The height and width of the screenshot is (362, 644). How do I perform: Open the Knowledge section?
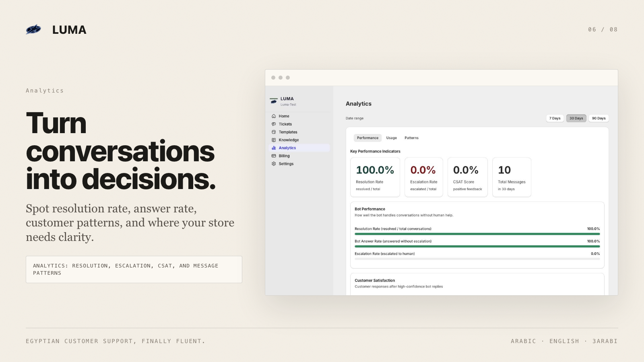pos(299,140)
